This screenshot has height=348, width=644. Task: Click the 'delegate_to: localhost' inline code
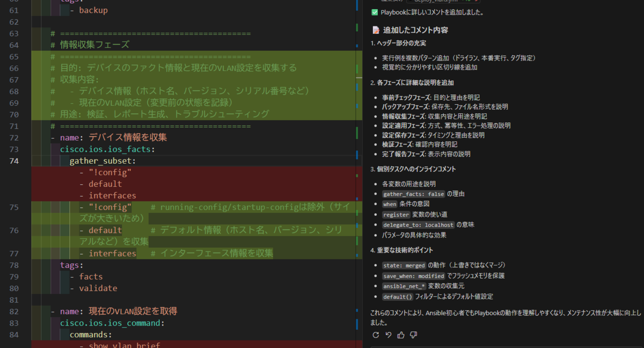click(x=418, y=225)
